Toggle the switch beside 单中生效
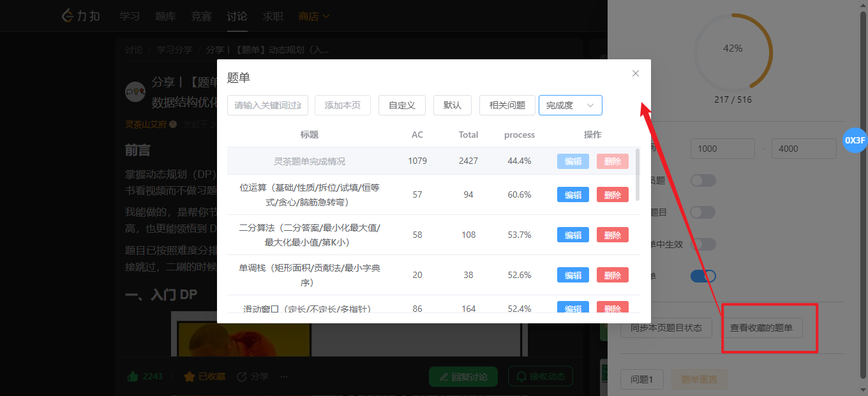The image size is (868, 396). [x=703, y=244]
